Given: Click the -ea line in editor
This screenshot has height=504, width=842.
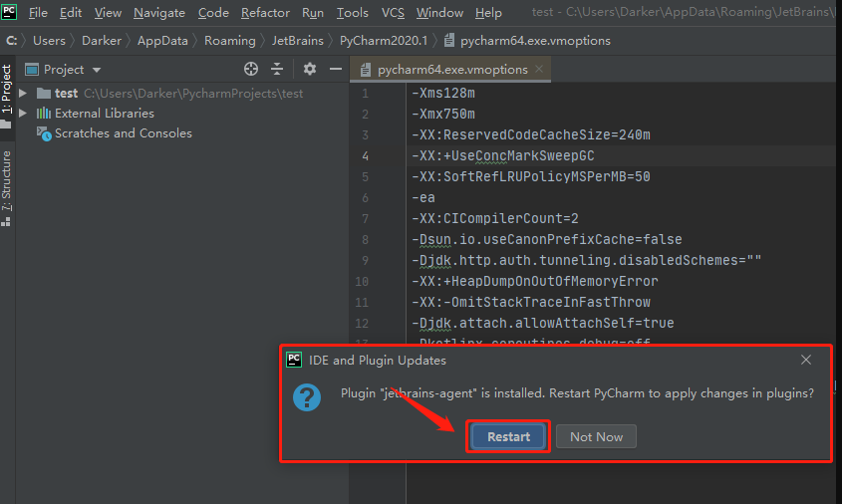Looking at the screenshot, I should 423,197.
